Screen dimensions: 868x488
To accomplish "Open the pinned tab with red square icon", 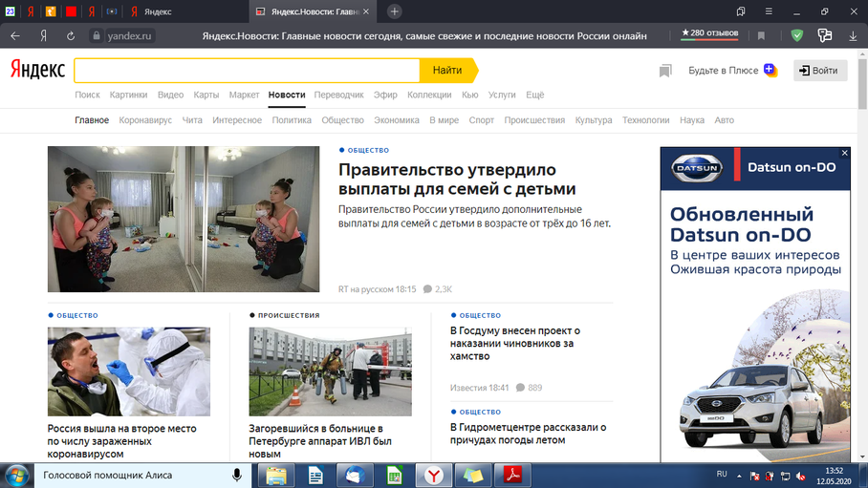I will click(x=71, y=11).
